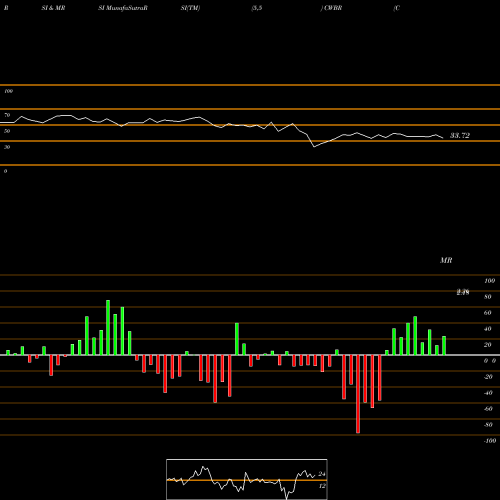Click the mini chart thumbnail at bottom
500x500 pixels.
(247, 479)
